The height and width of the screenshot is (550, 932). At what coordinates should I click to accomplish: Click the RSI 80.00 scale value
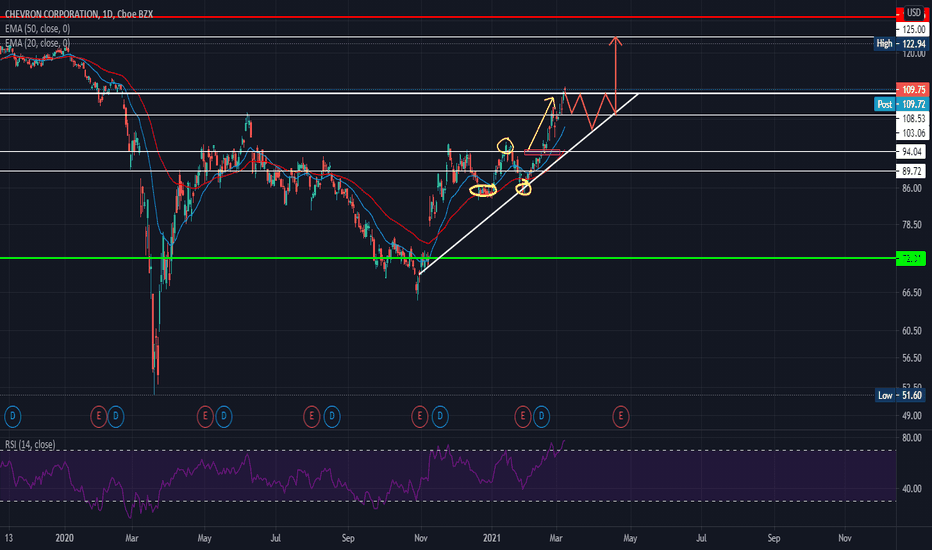[912, 438]
